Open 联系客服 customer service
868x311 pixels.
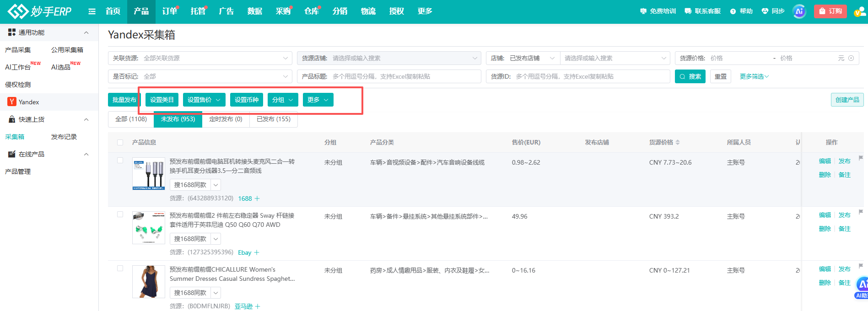pos(702,11)
